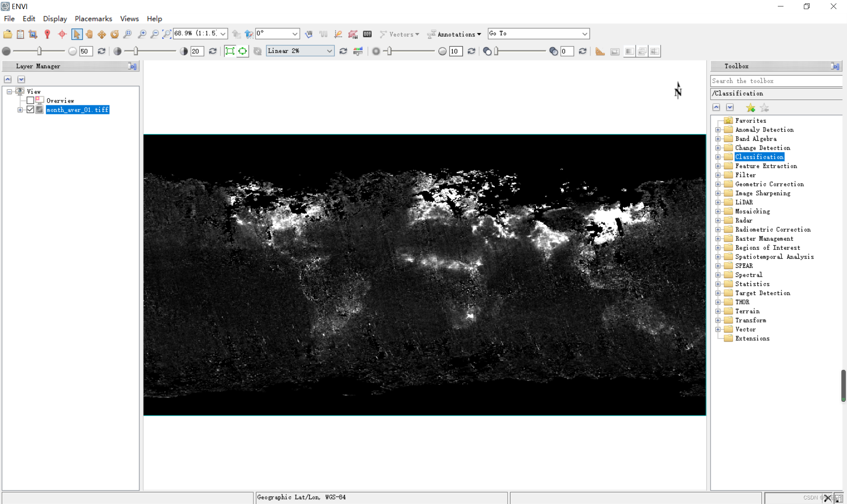This screenshot has width=847, height=504.
Task: Open the File menu
Action: [x=9, y=19]
